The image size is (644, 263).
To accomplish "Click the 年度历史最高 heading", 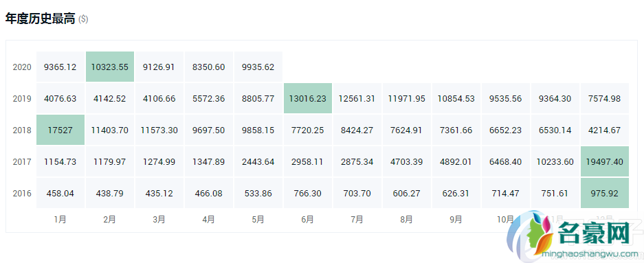I will [x=41, y=19].
